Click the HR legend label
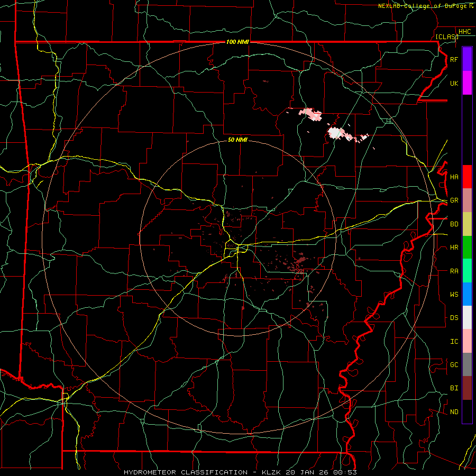The image size is (476, 476). pos(454,248)
